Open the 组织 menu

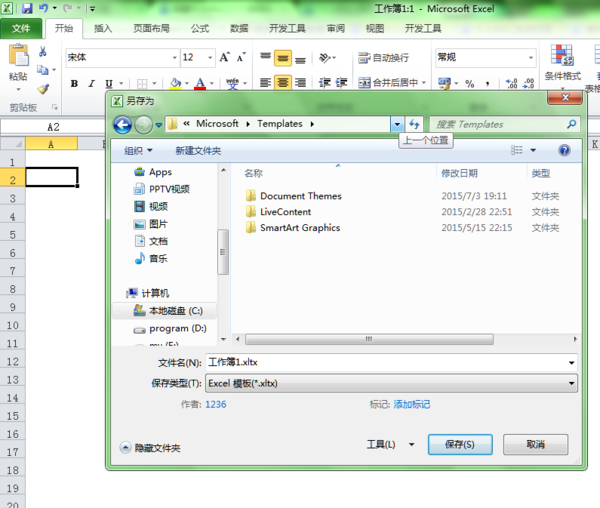click(138, 151)
